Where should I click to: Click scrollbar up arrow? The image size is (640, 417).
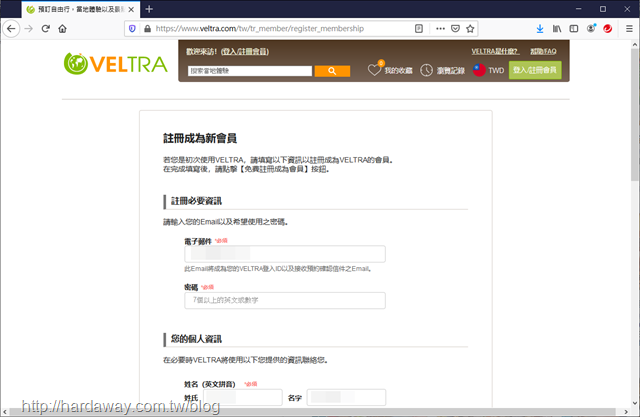(x=635, y=44)
